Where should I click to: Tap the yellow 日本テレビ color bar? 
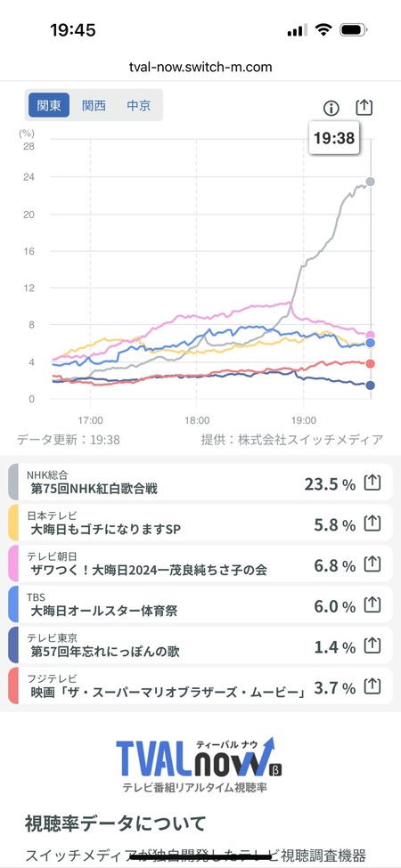[13, 523]
